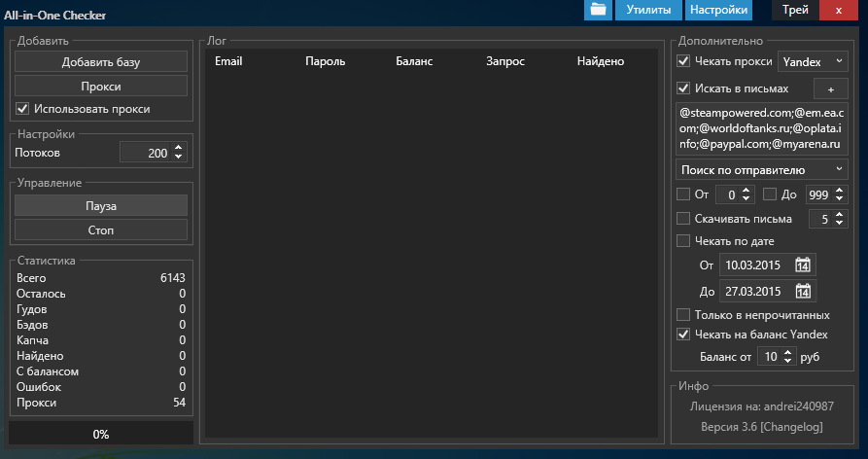Decrease Баланс от value
This screenshot has width=868, height=459.
pos(787,361)
